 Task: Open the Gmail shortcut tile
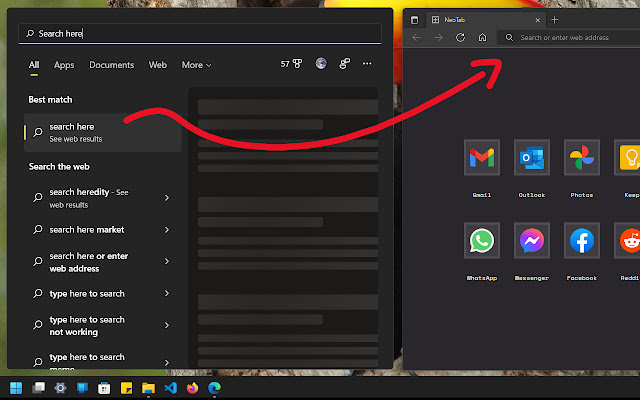click(x=482, y=158)
